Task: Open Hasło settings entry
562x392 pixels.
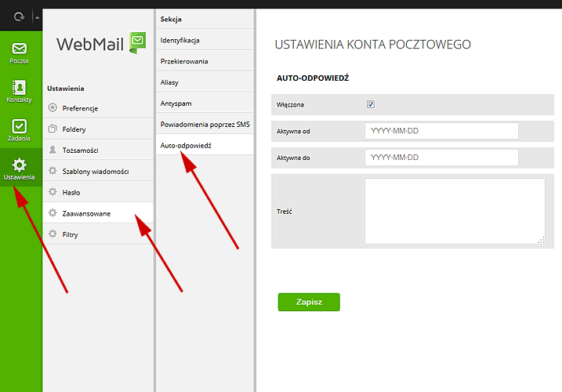Action: click(x=98, y=192)
